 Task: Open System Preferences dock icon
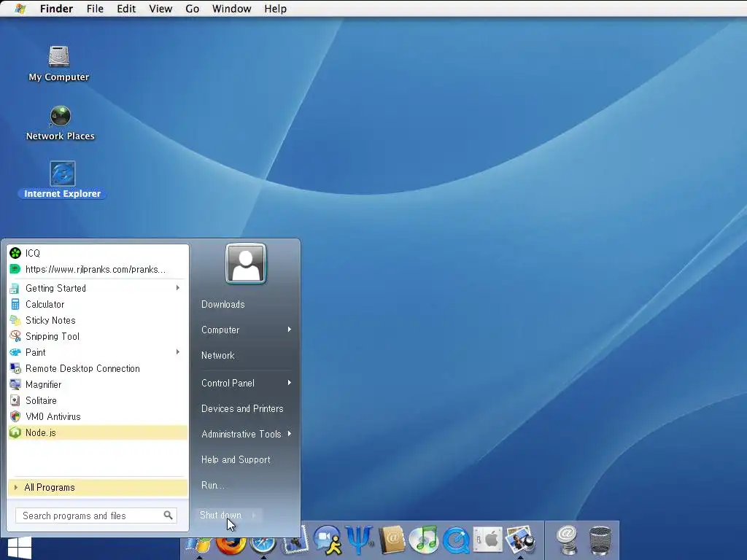click(x=488, y=540)
